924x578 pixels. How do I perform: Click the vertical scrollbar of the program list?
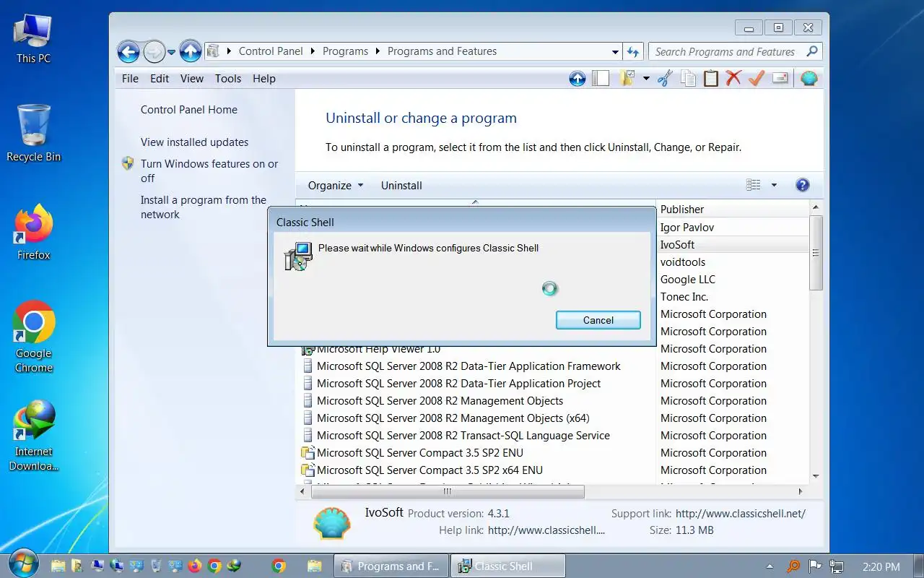coord(816,253)
